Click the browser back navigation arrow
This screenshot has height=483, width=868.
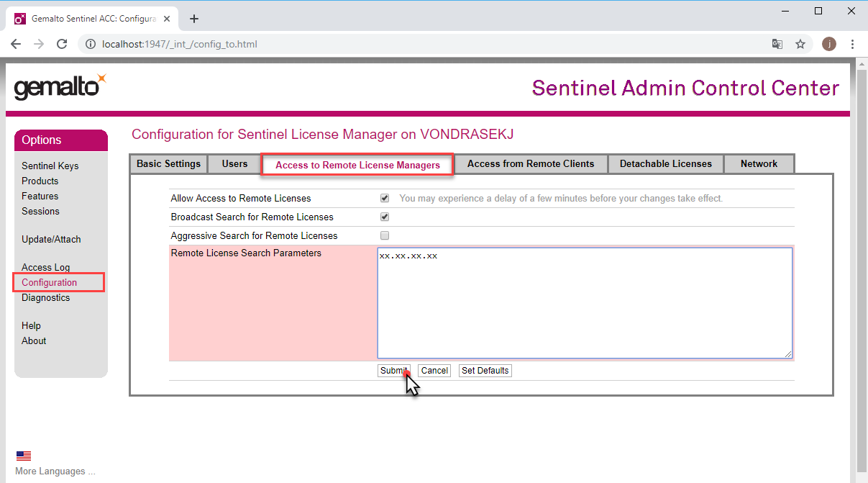(x=16, y=44)
